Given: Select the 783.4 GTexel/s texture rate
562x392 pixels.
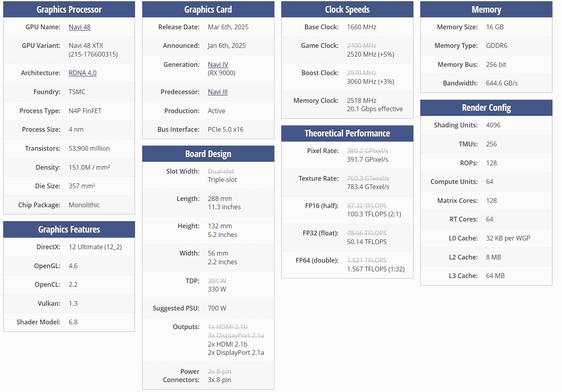Looking at the screenshot, I should tap(368, 187).
